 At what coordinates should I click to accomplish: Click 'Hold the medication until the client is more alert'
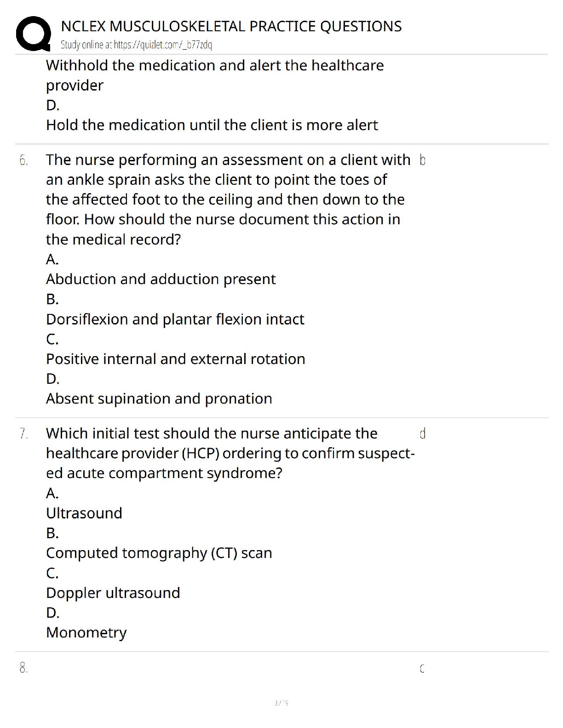(x=212, y=125)
